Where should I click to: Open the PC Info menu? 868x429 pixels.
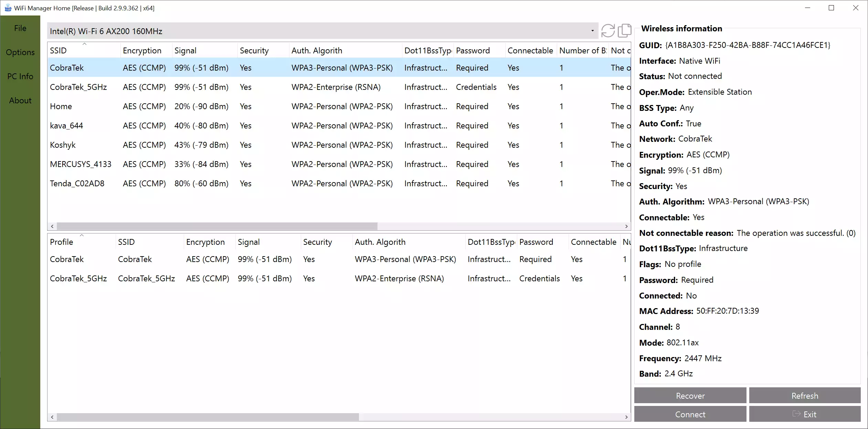coord(20,76)
